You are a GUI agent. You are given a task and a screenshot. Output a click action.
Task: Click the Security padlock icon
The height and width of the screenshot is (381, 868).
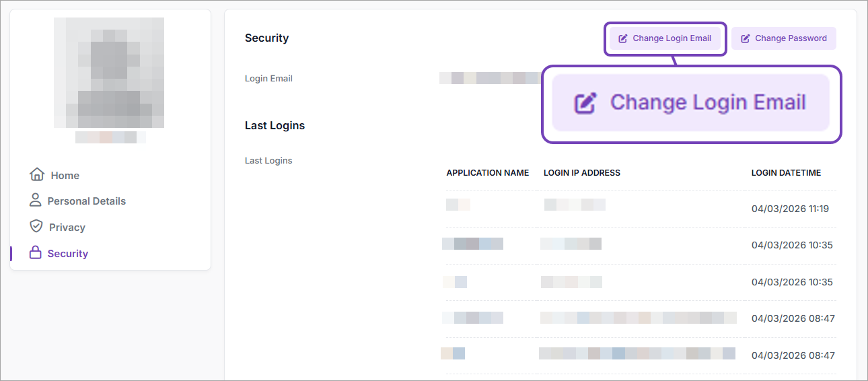pos(36,252)
